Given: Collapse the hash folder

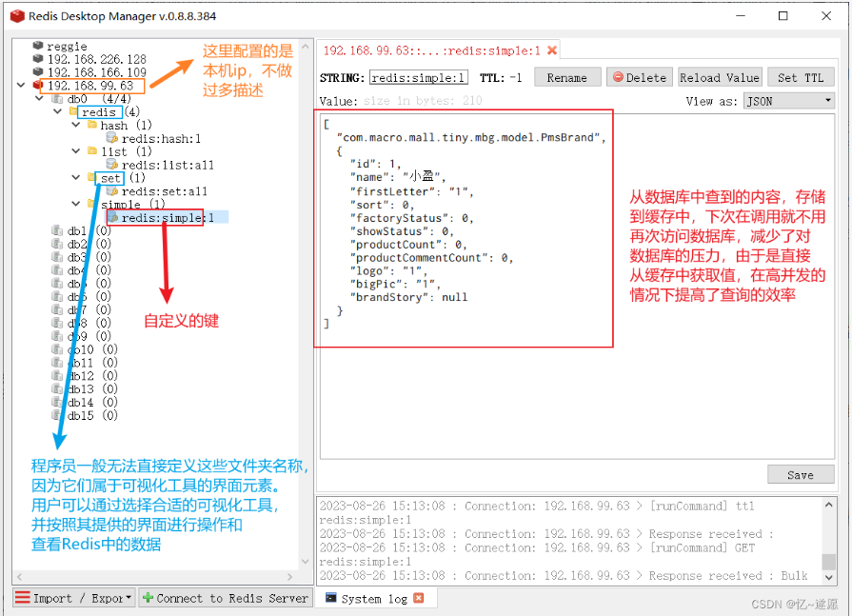Looking at the screenshot, I should [76, 125].
